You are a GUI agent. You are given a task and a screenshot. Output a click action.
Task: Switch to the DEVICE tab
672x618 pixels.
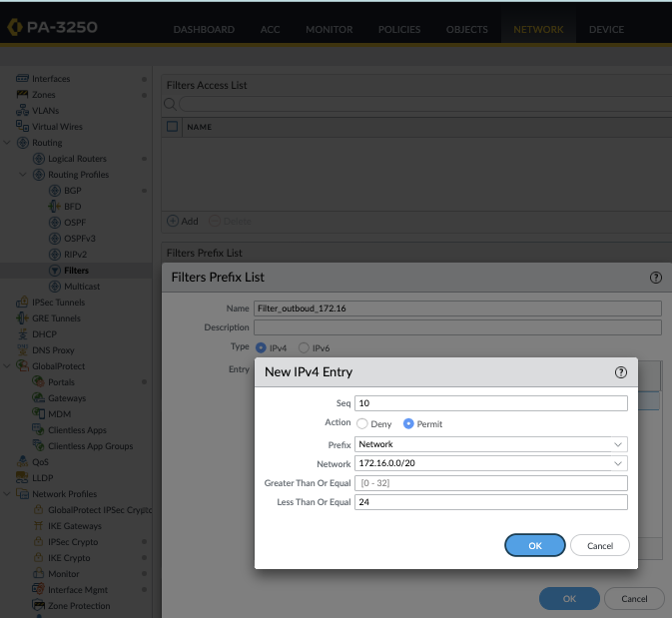point(606,30)
